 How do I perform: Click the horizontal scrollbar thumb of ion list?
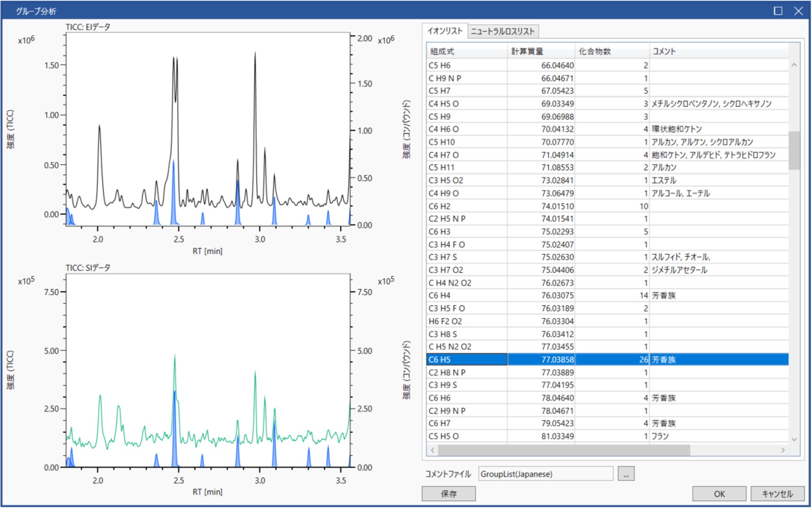click(564, 450)
